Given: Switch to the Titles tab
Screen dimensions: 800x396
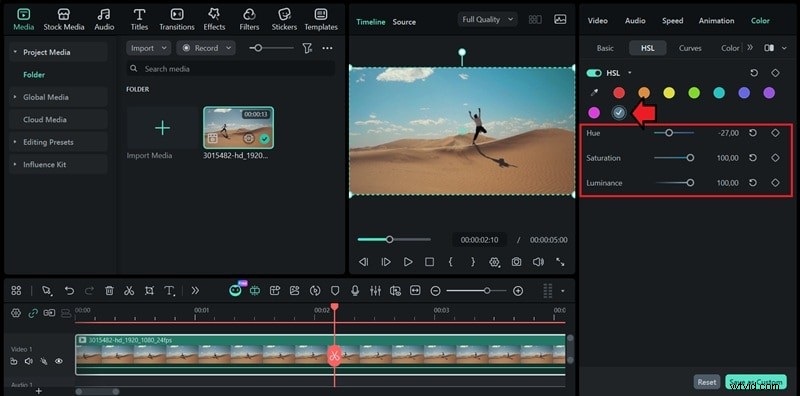Looking at the screenshot, I should [139, 20].
